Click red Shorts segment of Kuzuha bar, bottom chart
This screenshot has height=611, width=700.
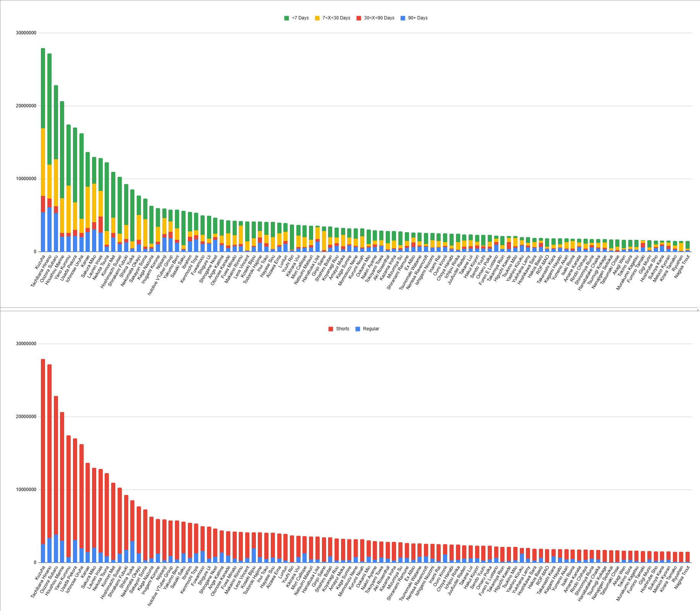(x=43, y=452)
